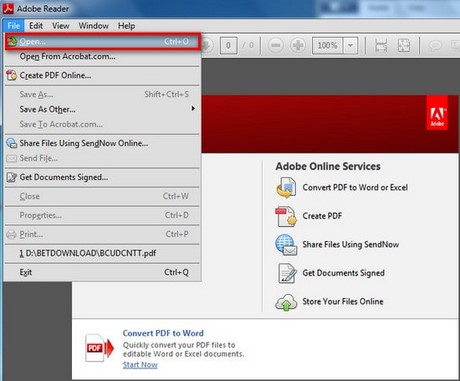This screenshot has height=381, width=460.
Task: Open the zoom percentage dropdown arrow
Action: (x=350, y=45)
